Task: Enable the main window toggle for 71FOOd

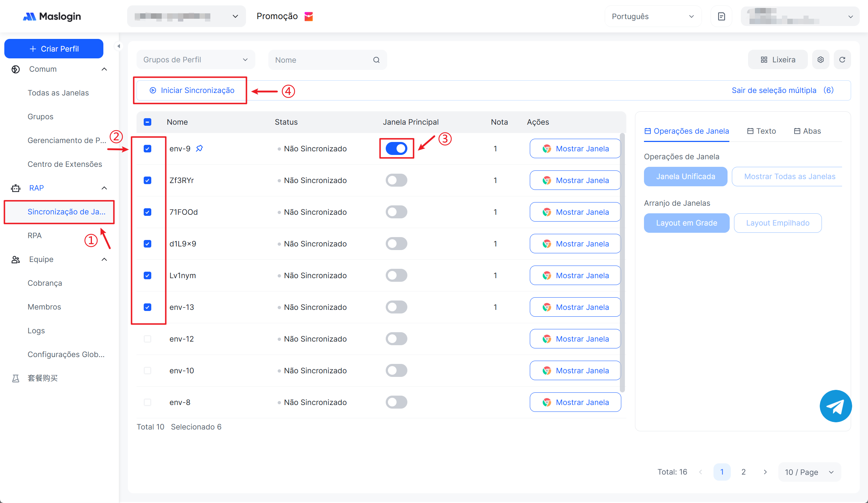Action: pyautogui.click(x=396, y=212)
